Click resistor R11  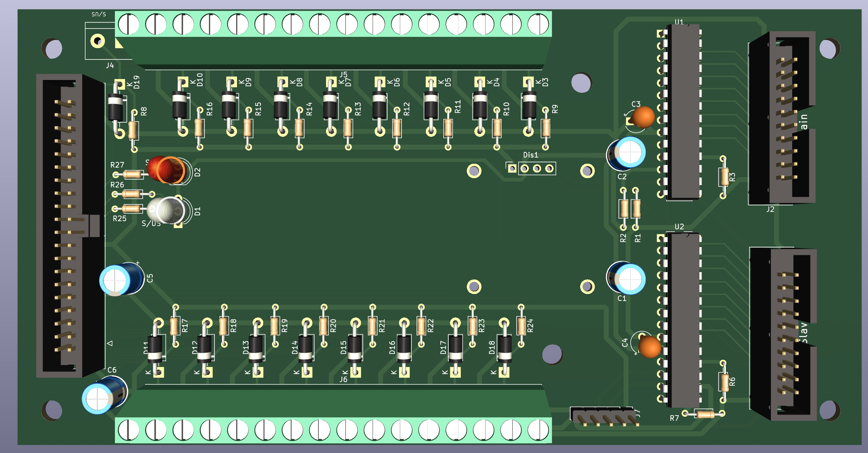[448, 128]
